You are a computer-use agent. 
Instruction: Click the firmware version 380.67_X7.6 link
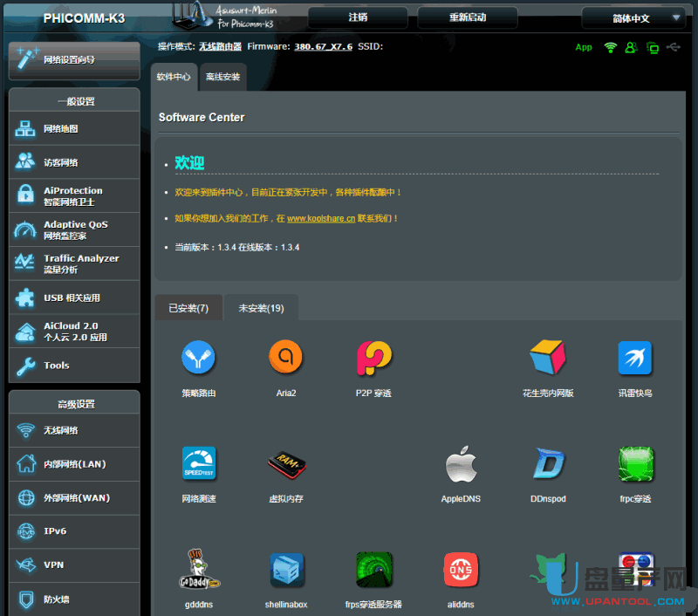(x=323, y=46)
